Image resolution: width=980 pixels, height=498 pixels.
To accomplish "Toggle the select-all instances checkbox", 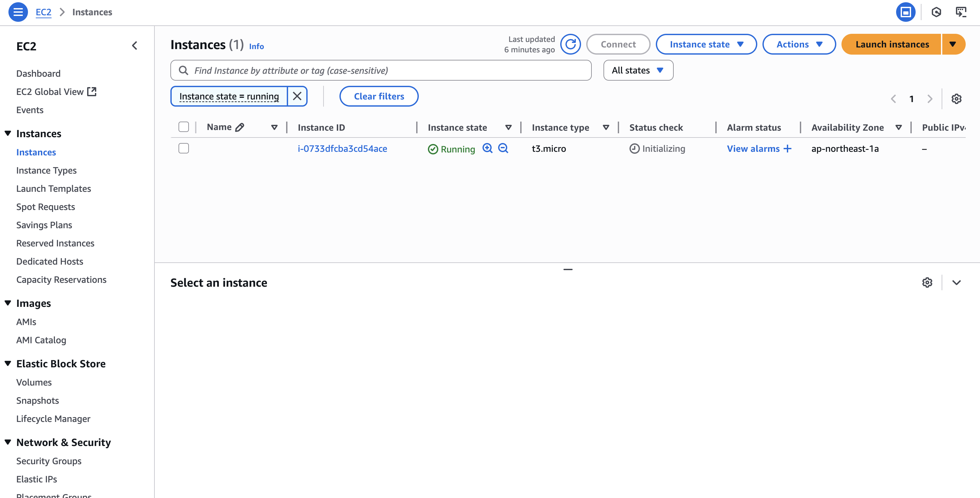I will (x=184, y=127).
